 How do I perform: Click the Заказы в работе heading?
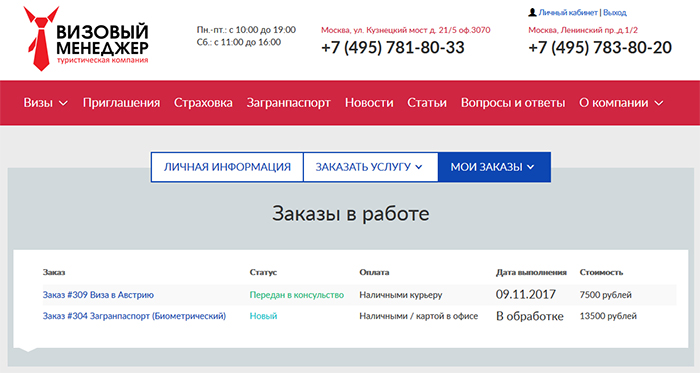(x=351, y=214)
